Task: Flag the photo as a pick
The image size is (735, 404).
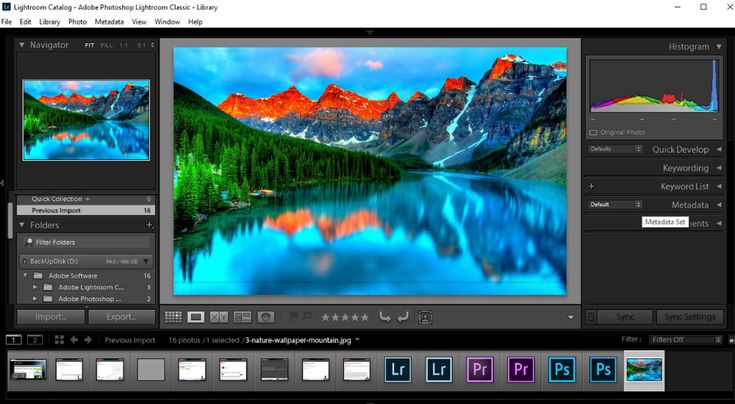Action: [x=294, y=317]
